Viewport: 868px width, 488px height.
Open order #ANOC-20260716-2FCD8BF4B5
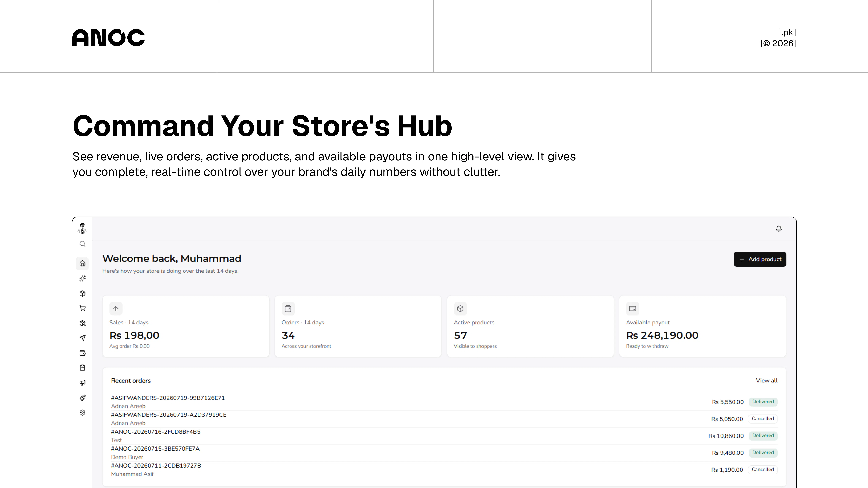(x=156, y=432)
